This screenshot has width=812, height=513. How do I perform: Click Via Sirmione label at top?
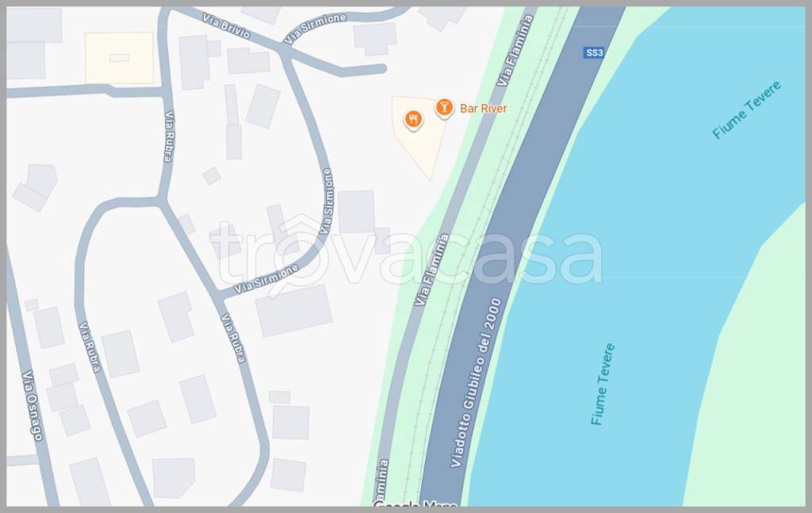pyautogui.click(x=316, y=29)
